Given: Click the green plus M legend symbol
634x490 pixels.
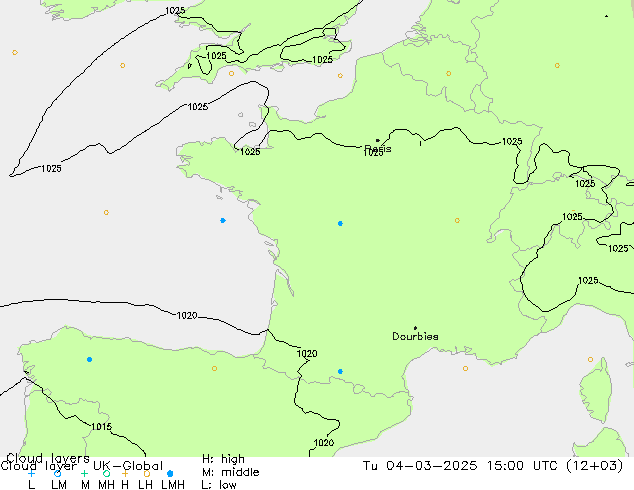Looking at the screenshot, I should (84, 473).
